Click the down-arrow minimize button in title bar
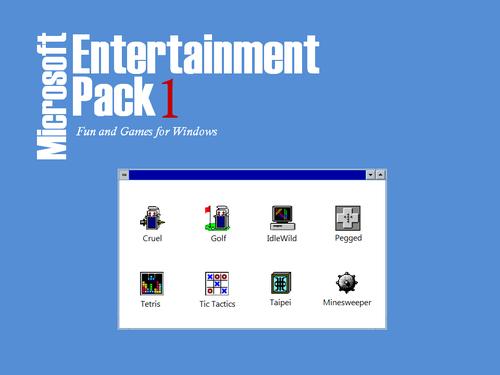500x375 pixels. coord(371,175)
